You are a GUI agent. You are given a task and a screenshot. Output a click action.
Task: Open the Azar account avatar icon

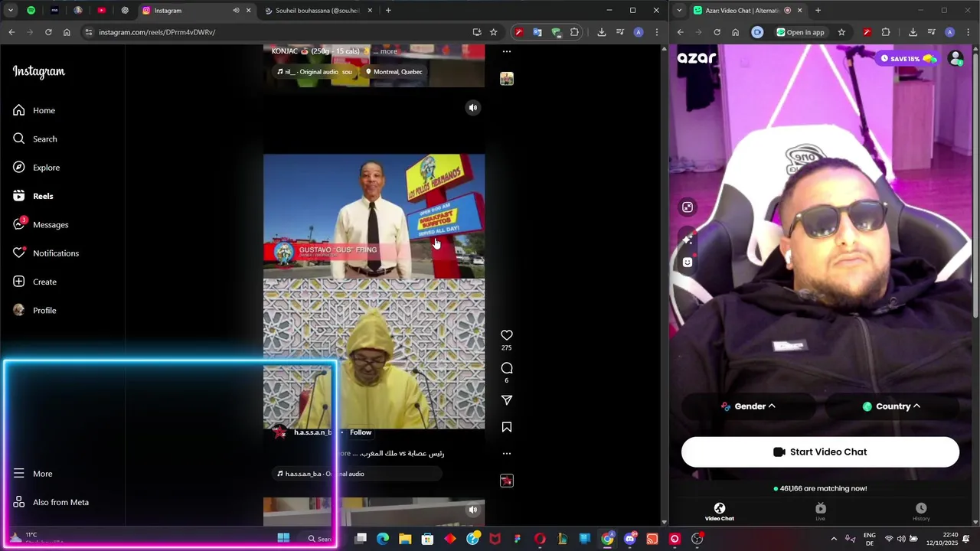[955, 59]
